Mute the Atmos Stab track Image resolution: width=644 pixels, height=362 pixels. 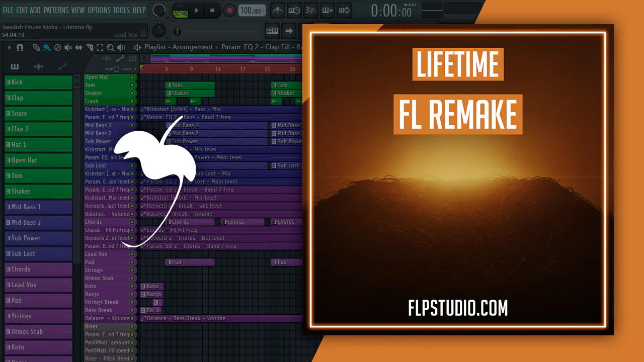(x=132, y=278)
